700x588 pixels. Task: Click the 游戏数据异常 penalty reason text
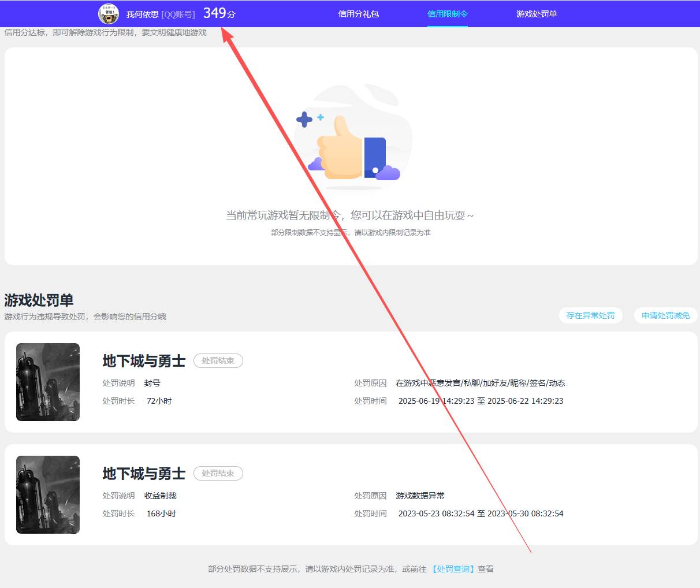(x=420, y=496)
